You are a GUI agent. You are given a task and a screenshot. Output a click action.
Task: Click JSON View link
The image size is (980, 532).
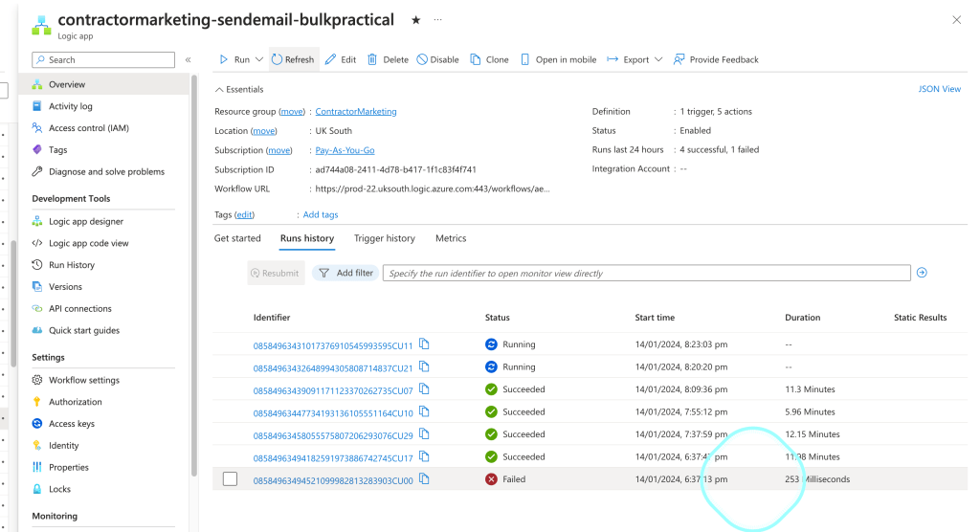point(940,89)
